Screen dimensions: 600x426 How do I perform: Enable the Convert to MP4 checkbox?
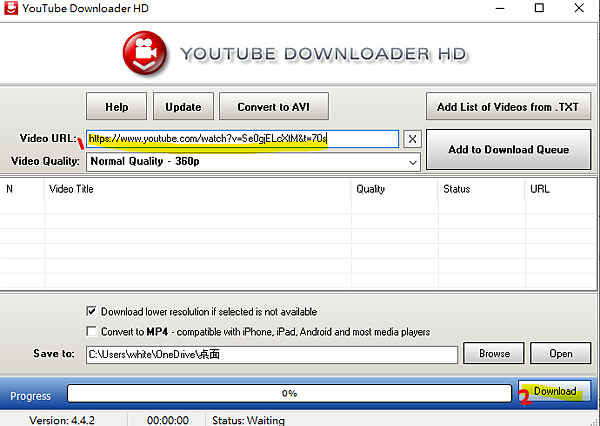91,331
